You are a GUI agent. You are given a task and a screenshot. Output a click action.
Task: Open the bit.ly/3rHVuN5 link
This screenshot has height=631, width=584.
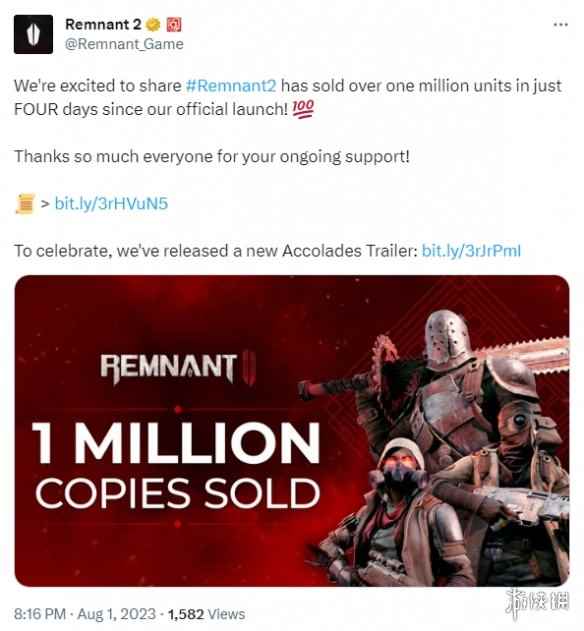tap(111, 204)
